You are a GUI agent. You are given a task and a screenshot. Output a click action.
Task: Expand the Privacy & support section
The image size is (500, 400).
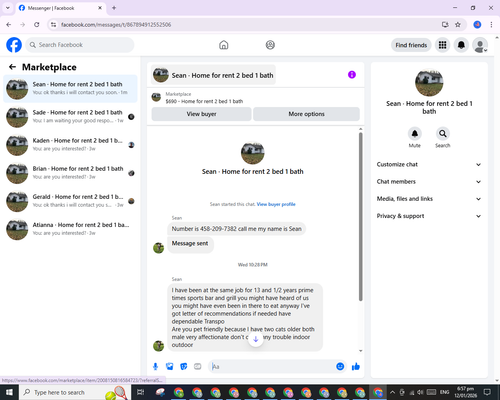429,216
